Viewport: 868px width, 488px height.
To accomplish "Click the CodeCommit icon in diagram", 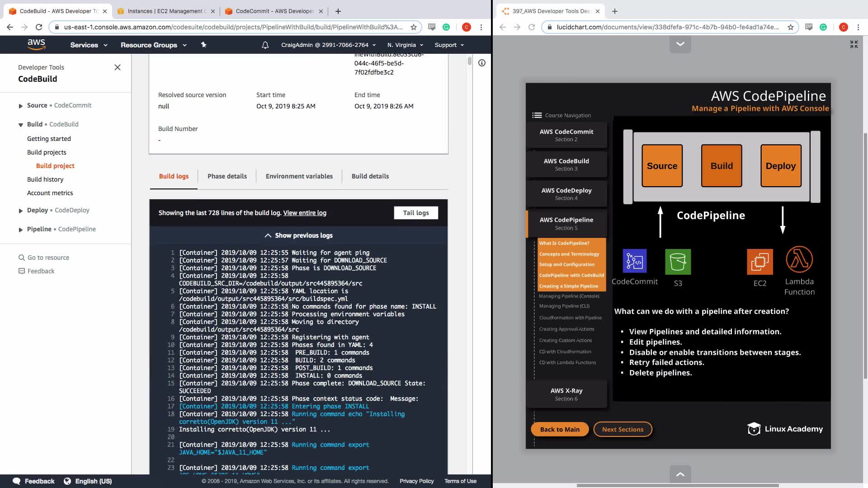I will [634, 261].
